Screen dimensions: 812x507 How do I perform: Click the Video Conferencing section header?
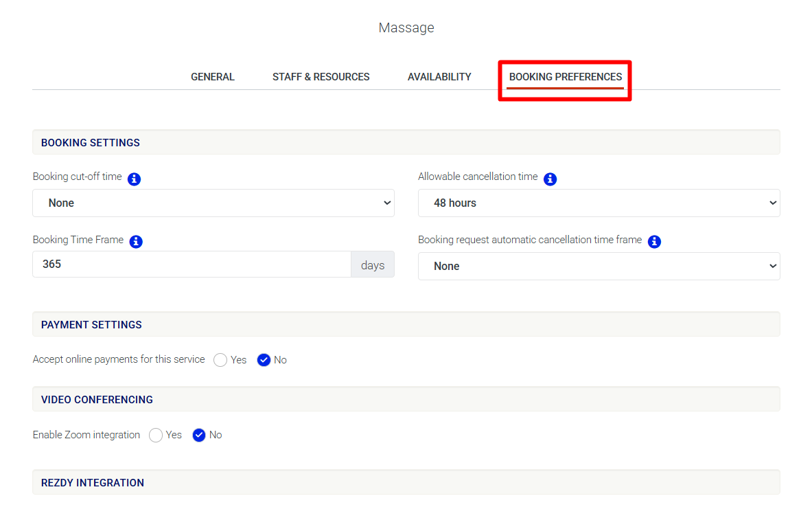point(406,399)
